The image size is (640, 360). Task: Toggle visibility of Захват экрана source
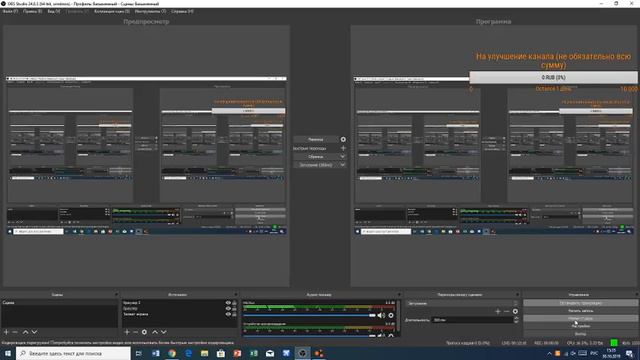pyautogui.click(x=228, y=314)
